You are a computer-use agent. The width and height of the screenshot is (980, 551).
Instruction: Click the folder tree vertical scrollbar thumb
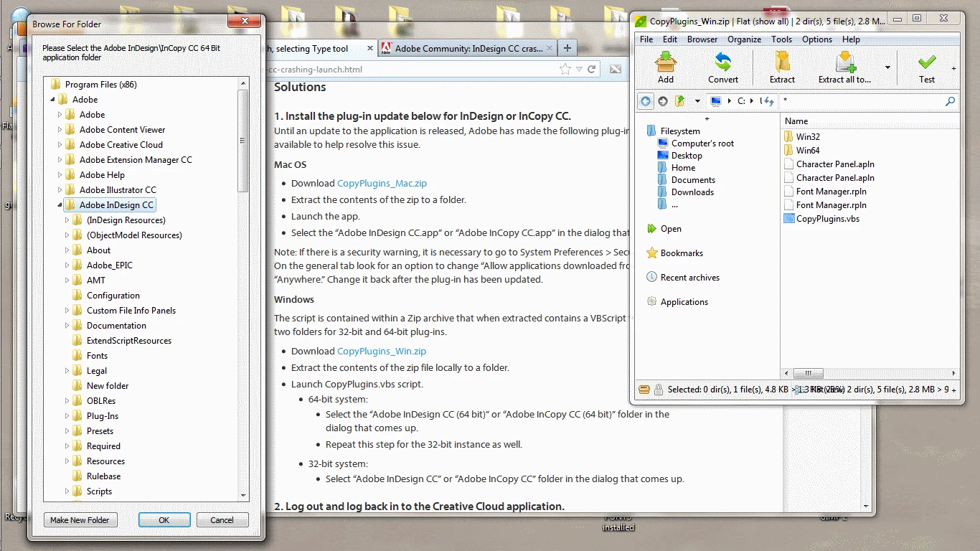(244, 141)
